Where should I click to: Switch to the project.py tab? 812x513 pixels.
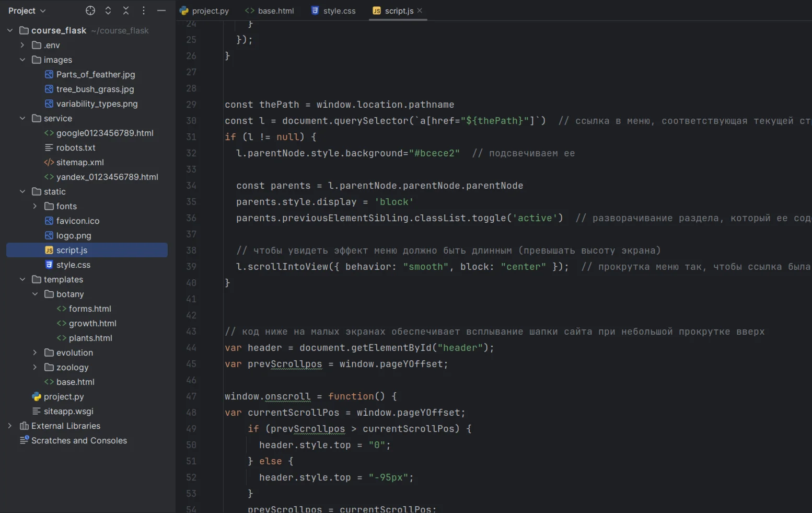tap(204, 10)
